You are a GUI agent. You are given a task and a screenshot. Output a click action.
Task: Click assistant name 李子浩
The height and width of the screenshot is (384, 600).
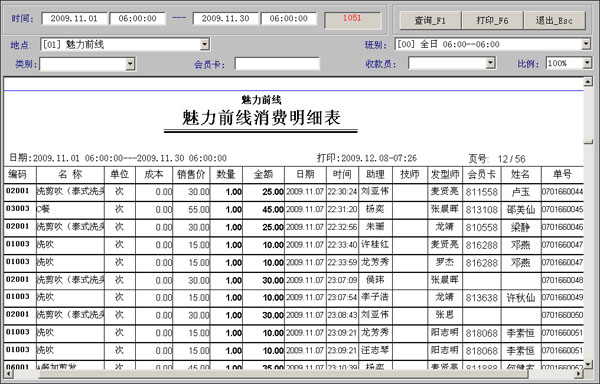click(375, 297)
